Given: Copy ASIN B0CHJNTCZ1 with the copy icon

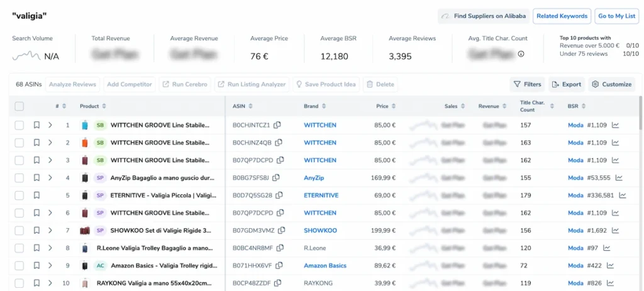Looking at the screenshot, I should click(x=277, y=125).
